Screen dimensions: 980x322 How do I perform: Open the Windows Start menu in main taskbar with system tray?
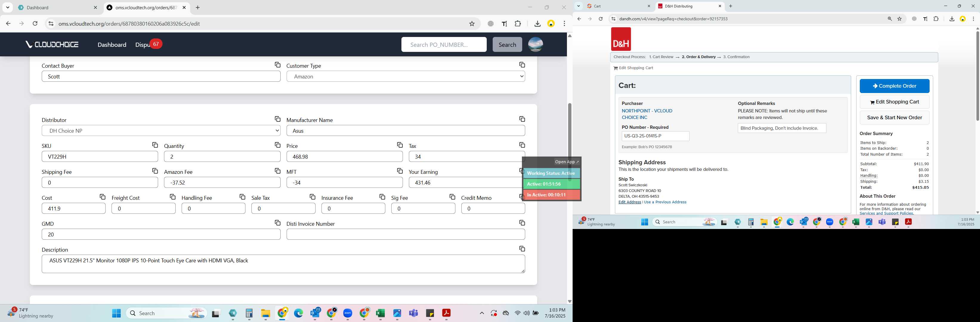(x=116, y=313)
